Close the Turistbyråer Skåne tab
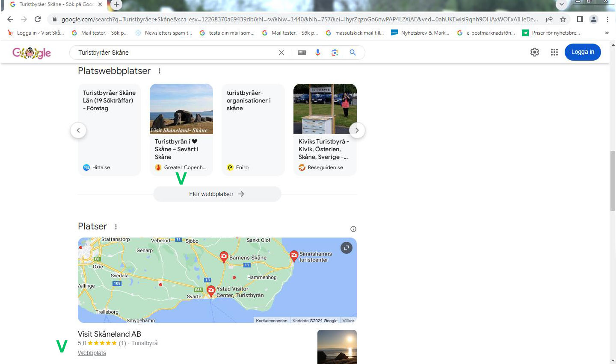The width and height of the screenshot is (616, 364). tap(100, 4)
